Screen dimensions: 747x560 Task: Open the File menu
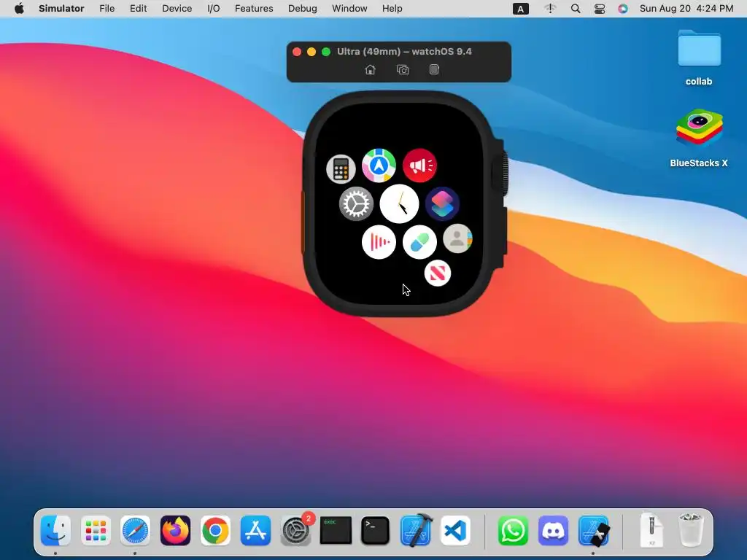[107, 9]
